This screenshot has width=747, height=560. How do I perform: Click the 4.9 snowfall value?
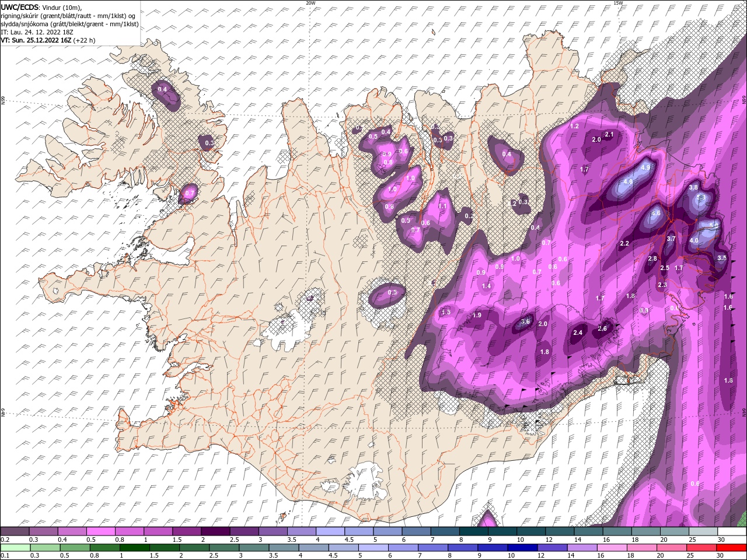645,167
